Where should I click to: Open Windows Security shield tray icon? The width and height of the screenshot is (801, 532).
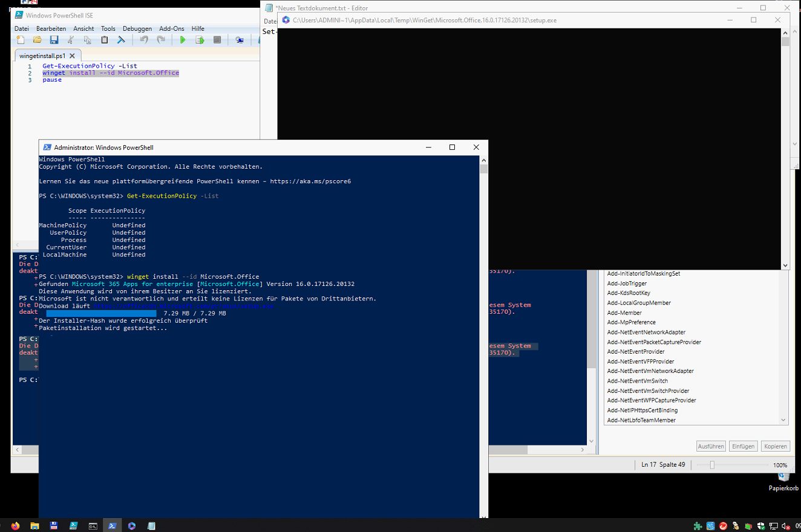[x=761, y=526]
